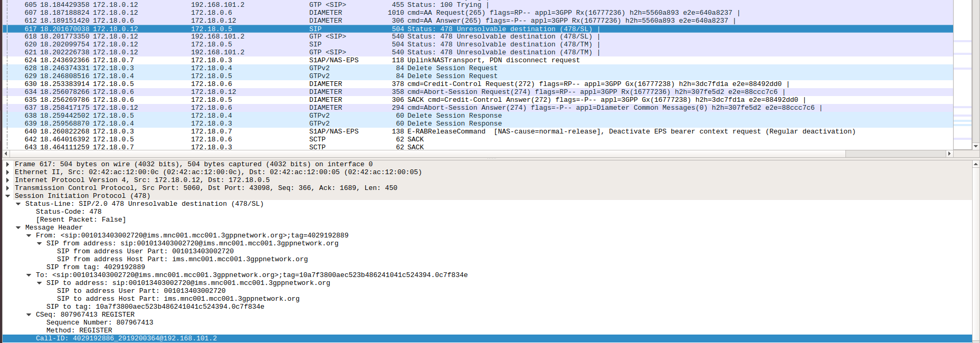Collapse the From header node
The height and width of the screenshot is (343, 980).
coord(28,235)
